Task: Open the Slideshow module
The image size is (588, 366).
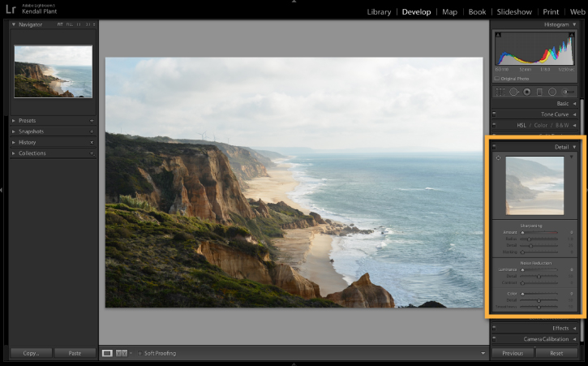Action: [514, 12]
